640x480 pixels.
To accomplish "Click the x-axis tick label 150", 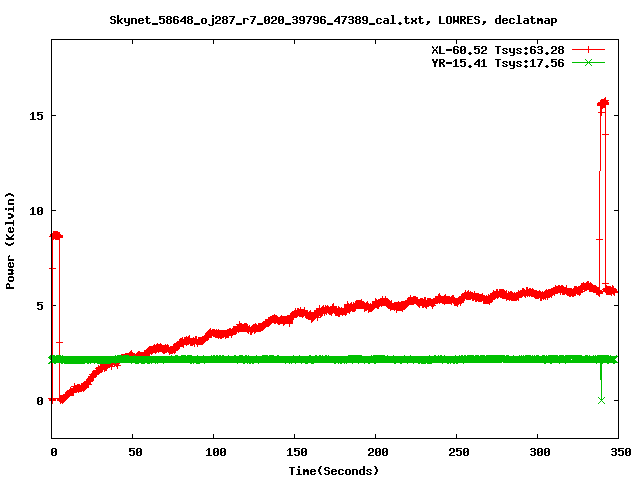I will 297,452.
